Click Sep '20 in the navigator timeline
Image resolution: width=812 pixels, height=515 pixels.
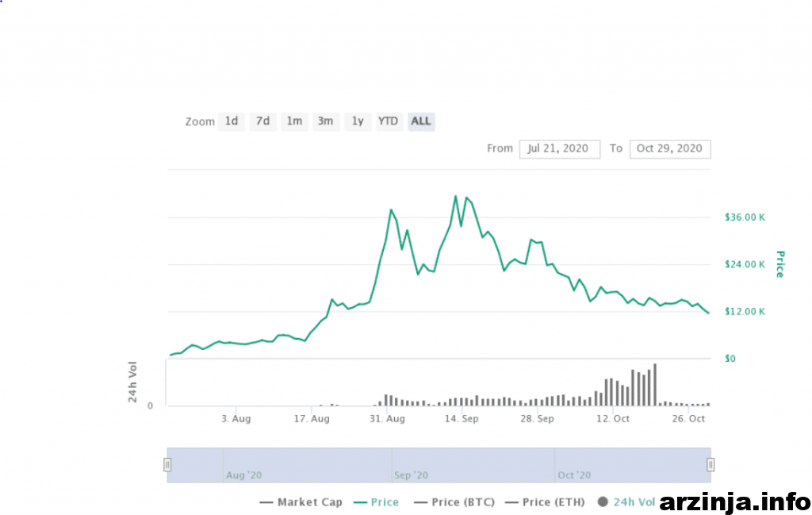411,475
